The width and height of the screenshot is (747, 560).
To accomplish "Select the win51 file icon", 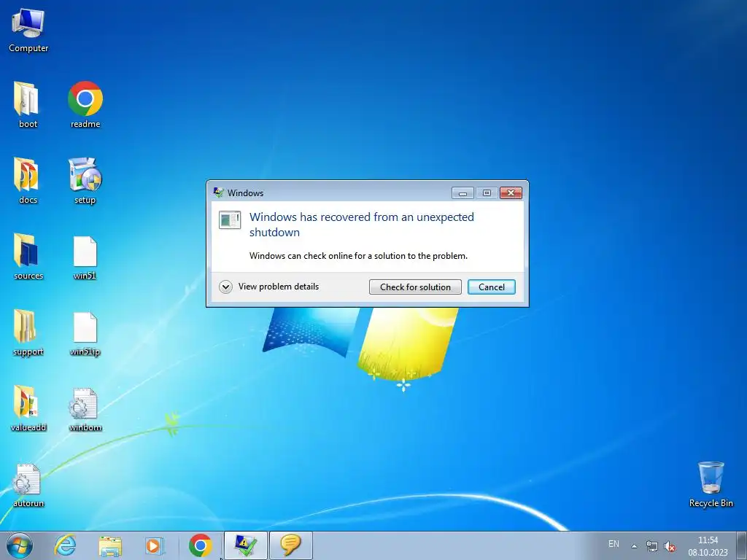I will click(85, 257).
